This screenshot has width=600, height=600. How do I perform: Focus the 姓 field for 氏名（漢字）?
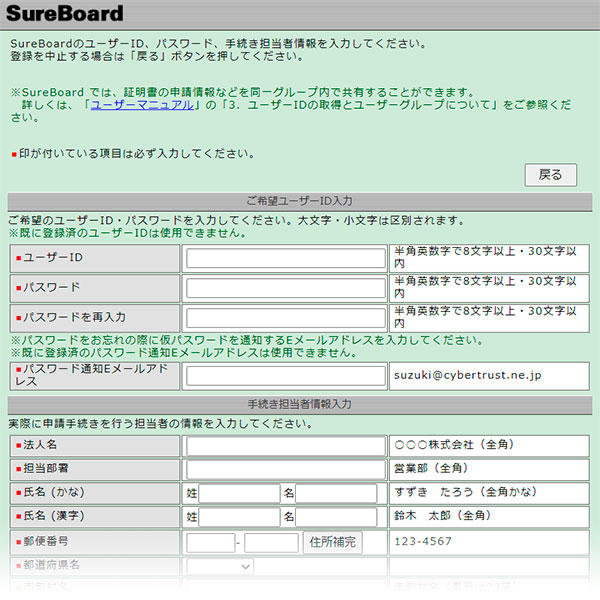[x=239, y=517]
